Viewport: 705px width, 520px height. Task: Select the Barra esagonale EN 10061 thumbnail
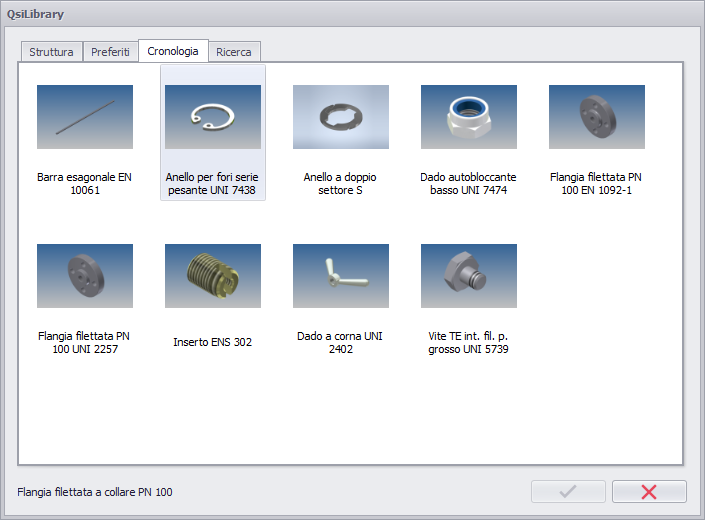pyautogui.click(x=85, y=117)
